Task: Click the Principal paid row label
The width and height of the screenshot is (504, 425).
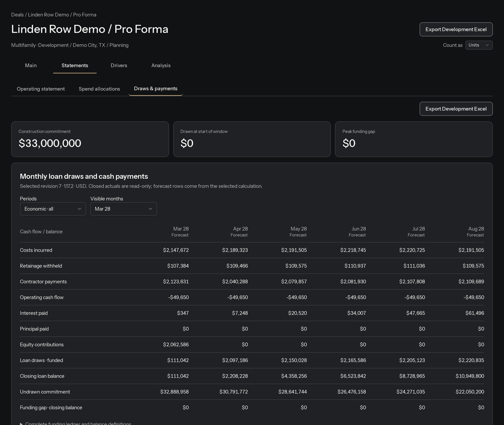Action: tap(34, 329)
